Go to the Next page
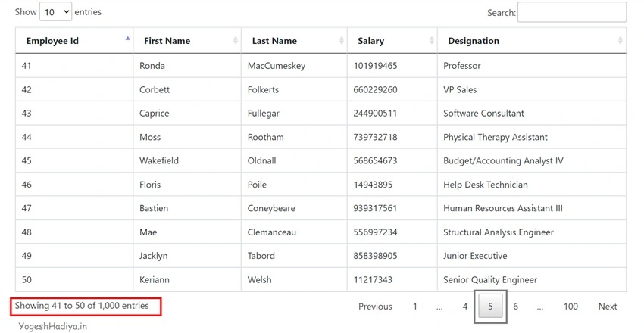Viewport: 644px width, 333px height. click(608, 307)
